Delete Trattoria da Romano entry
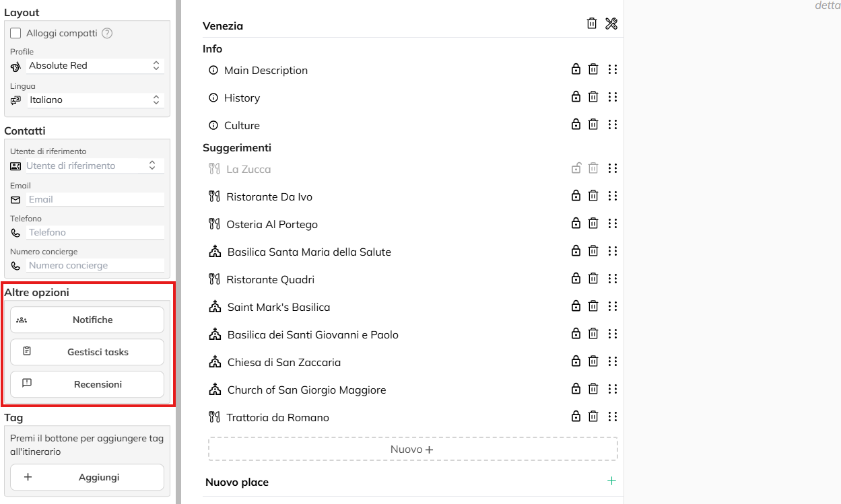841x504 pixels. click(x=593, y=417)
